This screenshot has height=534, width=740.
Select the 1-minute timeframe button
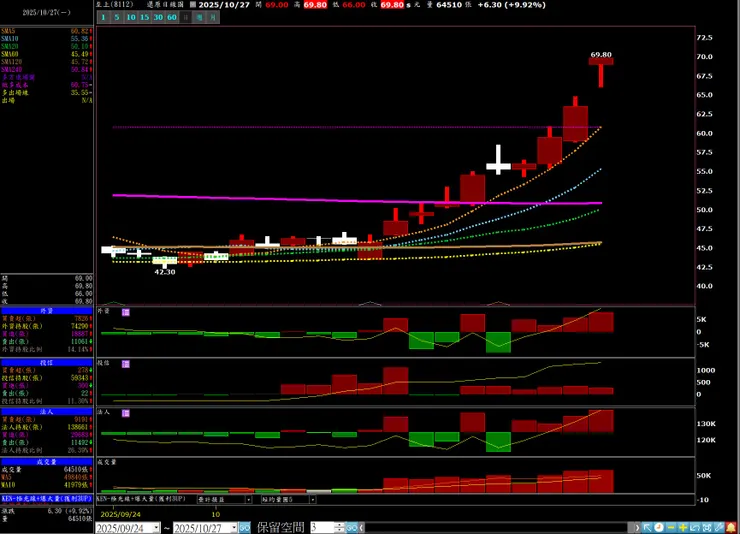[103, 17]
